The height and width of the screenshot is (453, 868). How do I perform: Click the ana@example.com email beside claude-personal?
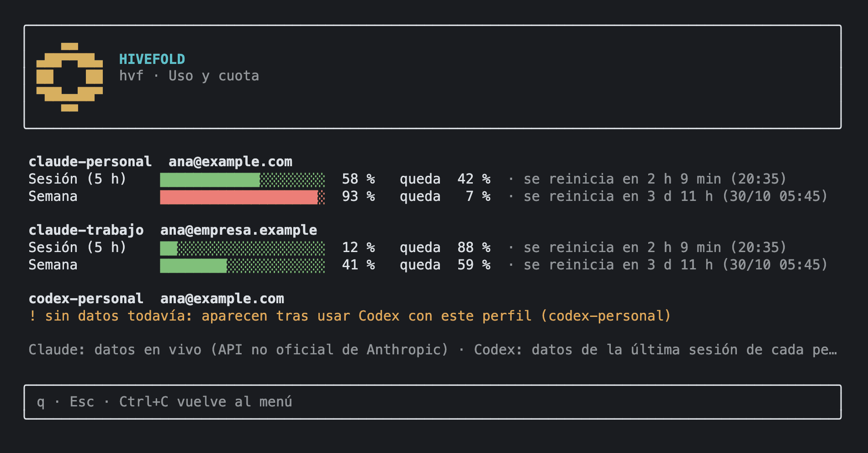[230, 162]
